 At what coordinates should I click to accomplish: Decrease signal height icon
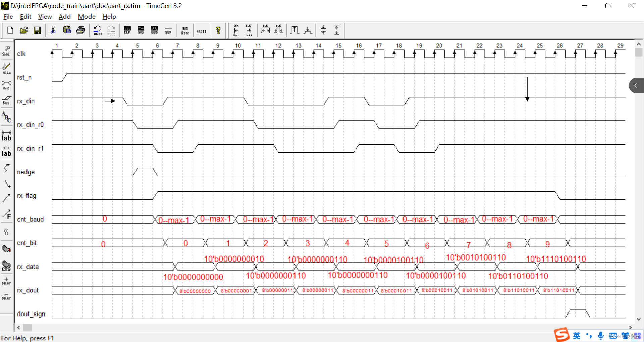(308, 30)
